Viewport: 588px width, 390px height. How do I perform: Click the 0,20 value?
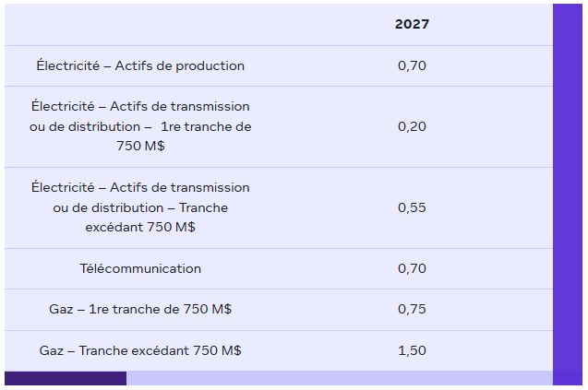point(412,126)
